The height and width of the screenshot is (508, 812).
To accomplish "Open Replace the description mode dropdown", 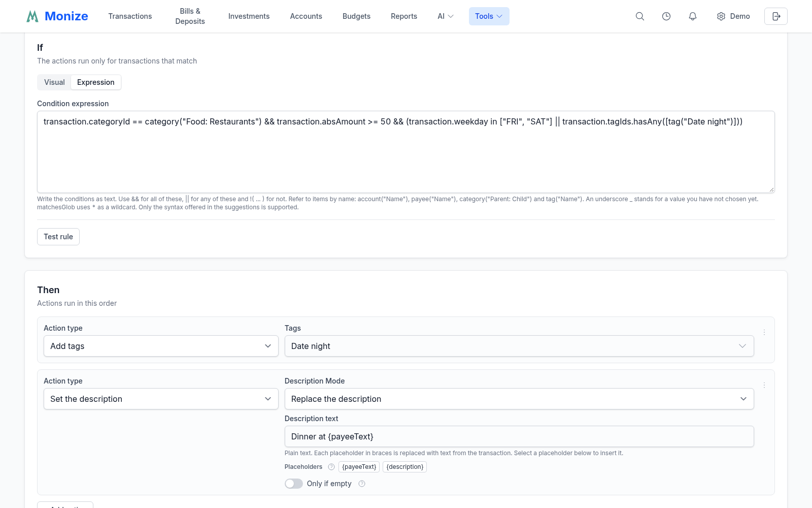I will tap(519, 399).
